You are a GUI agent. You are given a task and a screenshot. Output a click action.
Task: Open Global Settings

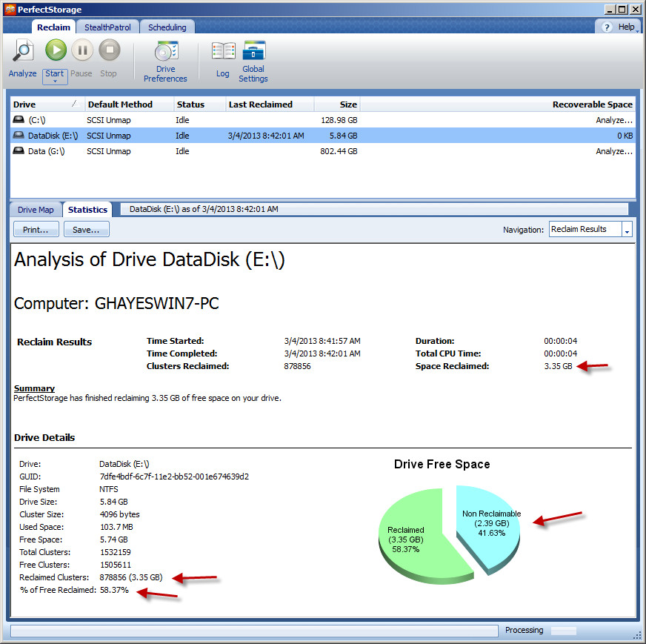pos(253,62)
